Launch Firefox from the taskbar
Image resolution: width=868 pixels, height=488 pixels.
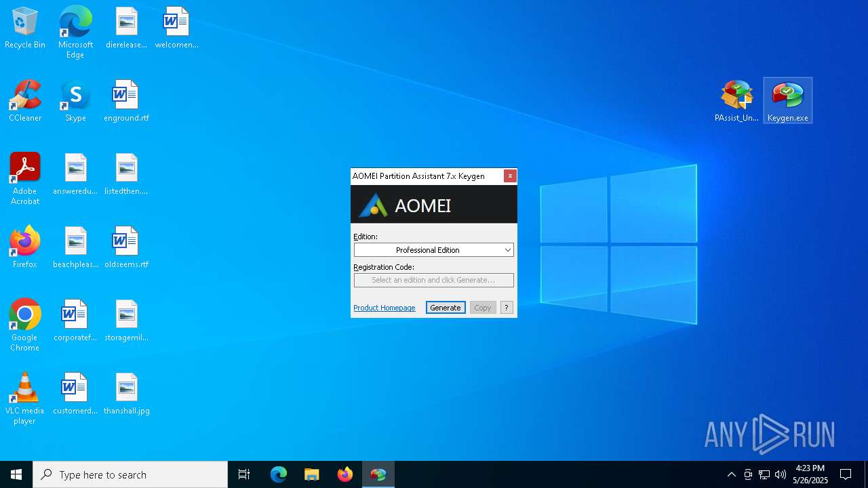[345, 474]
